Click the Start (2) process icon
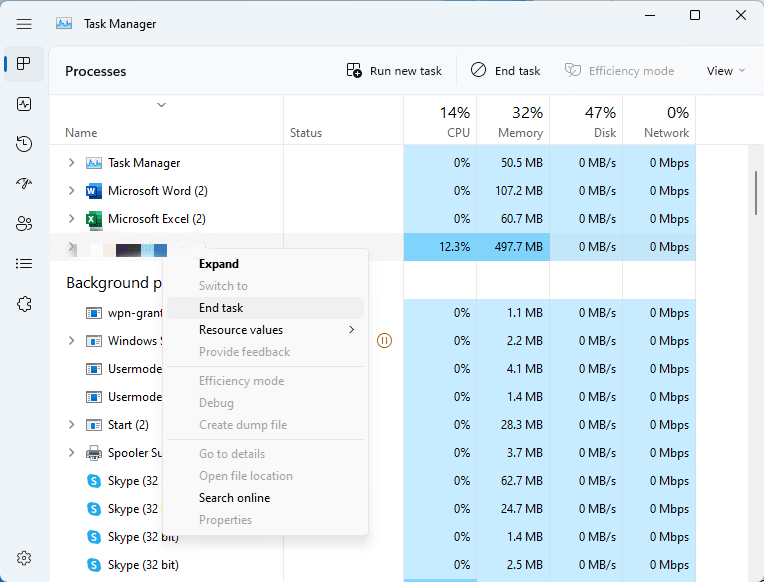 point(94,425)
